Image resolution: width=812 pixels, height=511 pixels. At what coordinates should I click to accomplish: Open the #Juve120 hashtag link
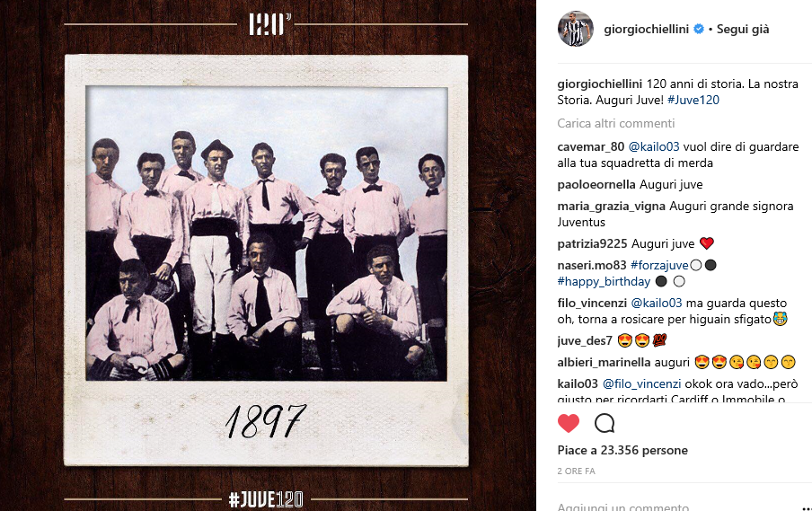point(693,100)
